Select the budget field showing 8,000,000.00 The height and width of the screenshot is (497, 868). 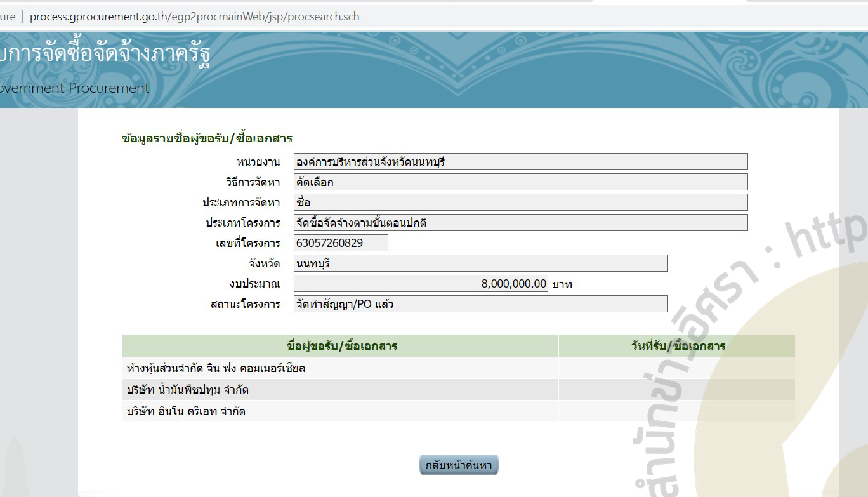tap(421, 283)
